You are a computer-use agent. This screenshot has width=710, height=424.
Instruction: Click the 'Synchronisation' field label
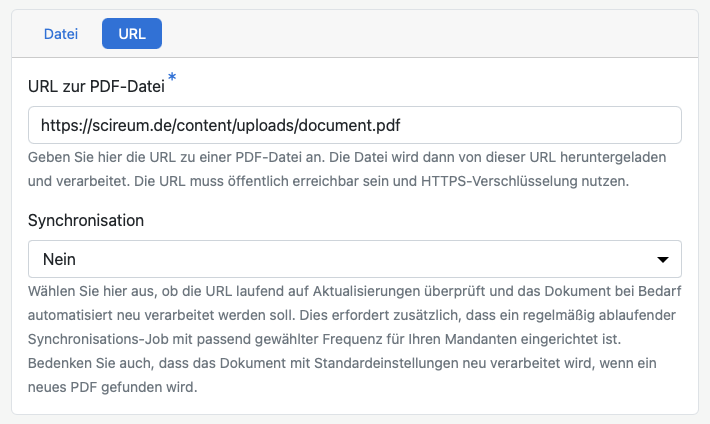[86, 219]
